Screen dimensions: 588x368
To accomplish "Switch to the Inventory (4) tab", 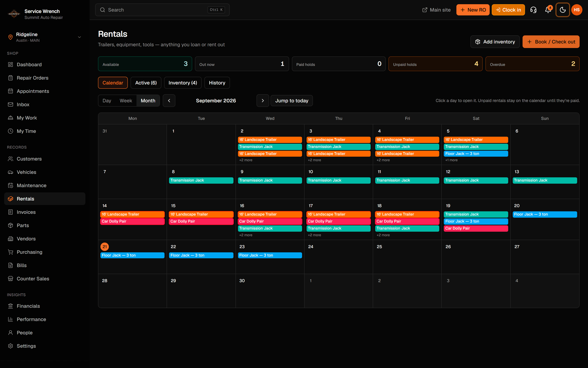I will 183,83.
